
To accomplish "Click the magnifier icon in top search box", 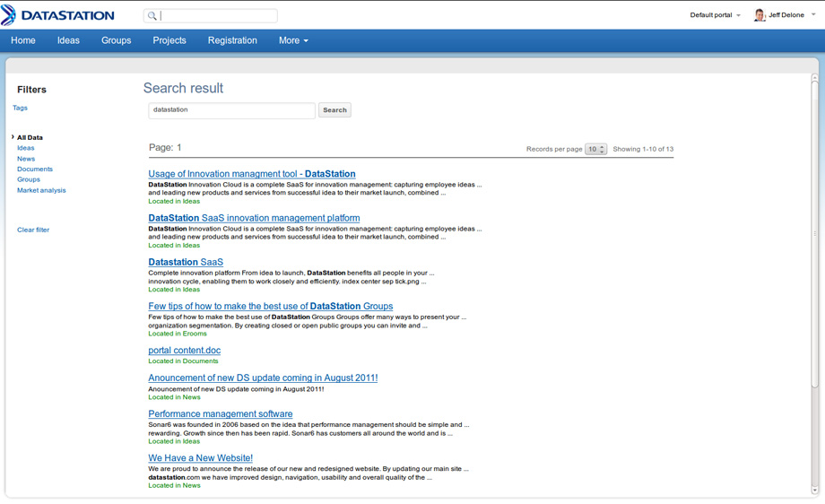I will click(x=152, y=16).
